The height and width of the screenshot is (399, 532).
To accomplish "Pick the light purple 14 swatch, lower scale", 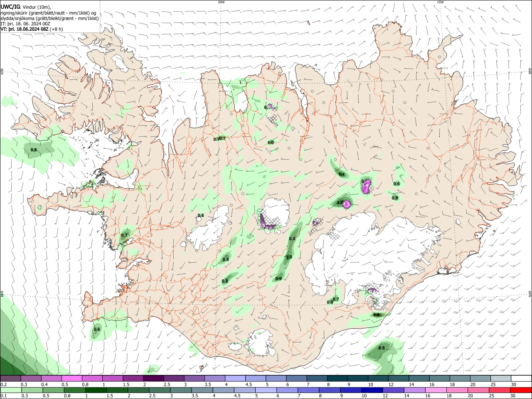I will point(415,390).
